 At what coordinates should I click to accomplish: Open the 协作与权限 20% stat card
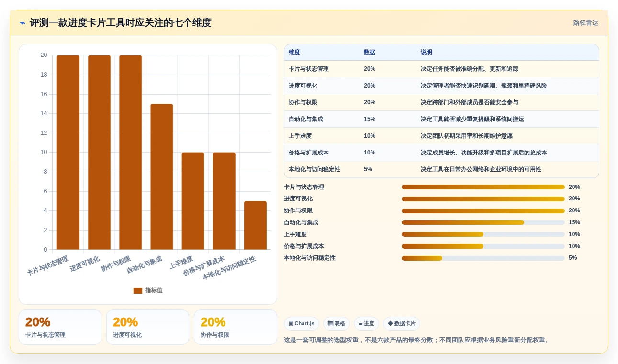click(x=236, y=327)
